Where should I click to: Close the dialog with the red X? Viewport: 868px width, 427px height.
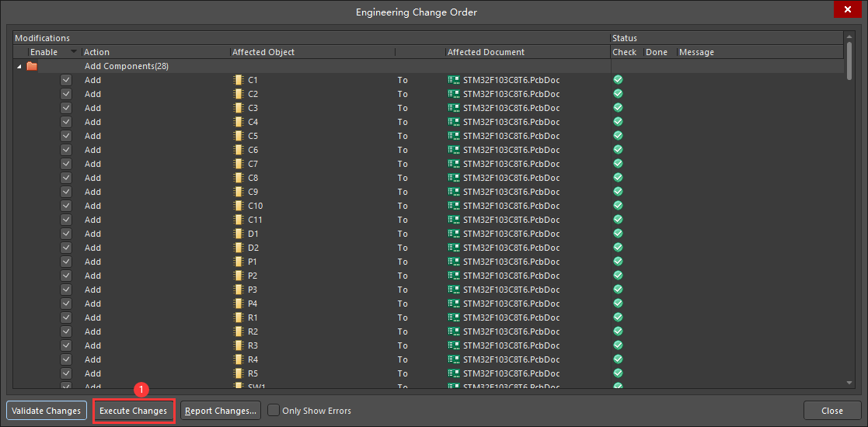pos(848,9)
